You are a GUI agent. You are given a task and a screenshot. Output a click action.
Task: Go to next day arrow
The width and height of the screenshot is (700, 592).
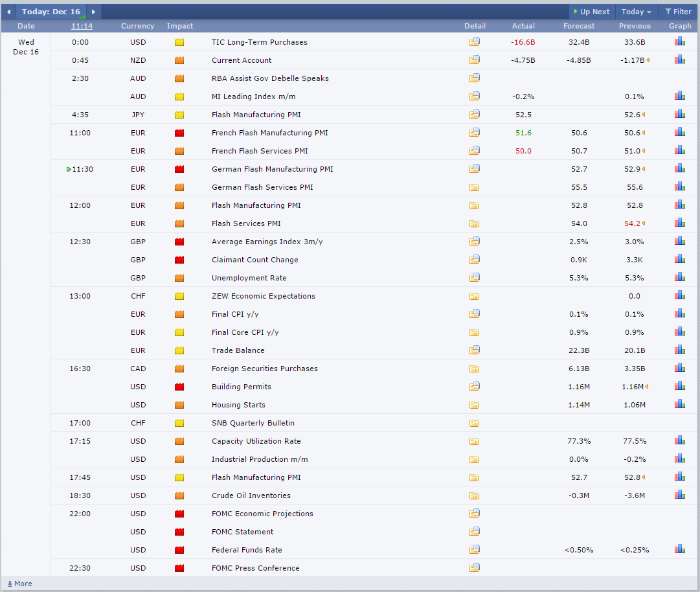point(93,12)
